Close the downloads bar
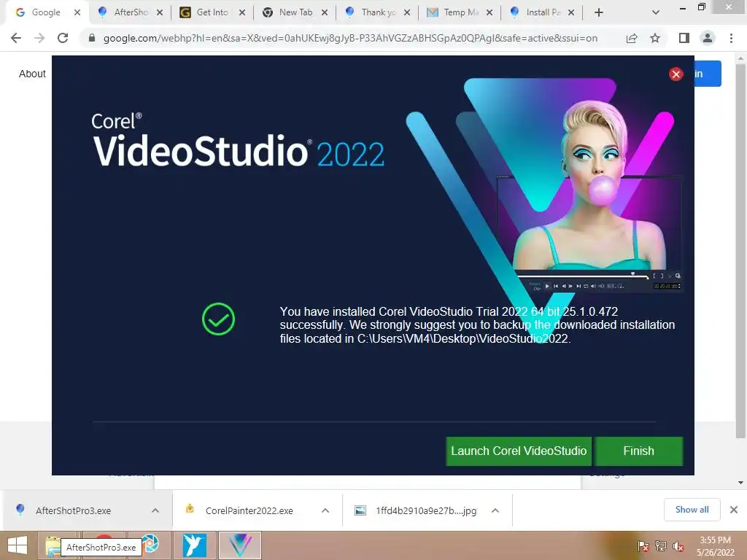Screen dimensions: 747x560 click(734, 510)
